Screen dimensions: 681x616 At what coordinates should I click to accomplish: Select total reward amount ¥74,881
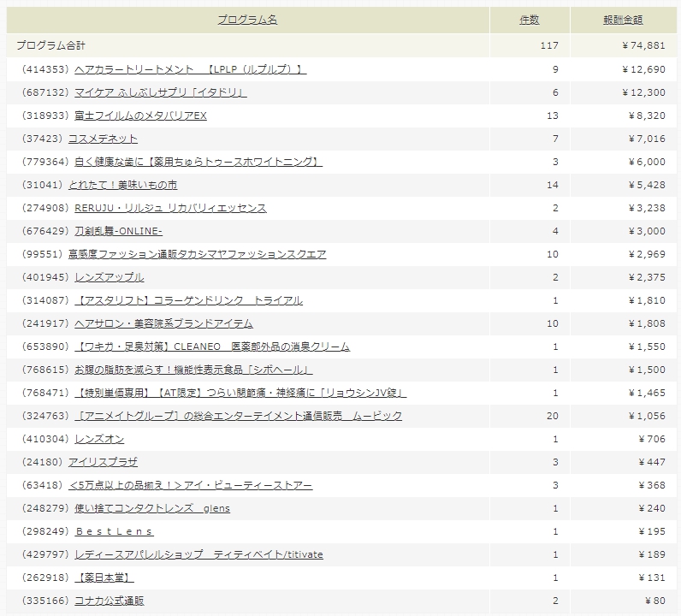click(x=643, y=45)
